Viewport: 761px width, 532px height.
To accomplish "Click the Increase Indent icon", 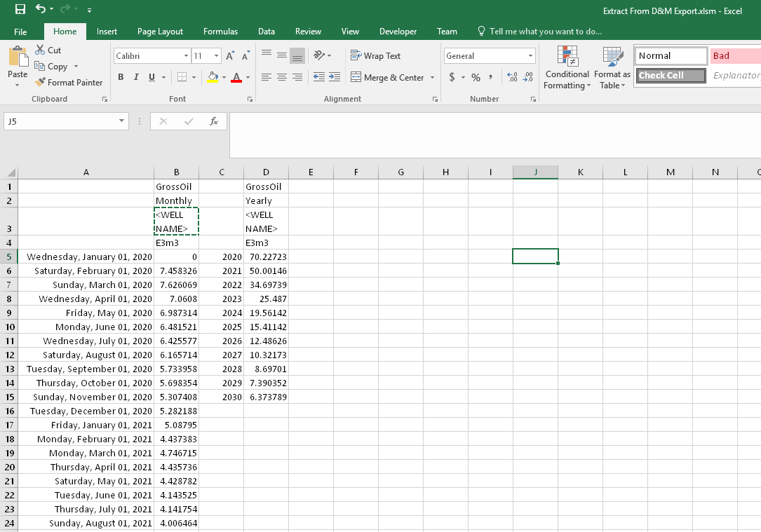I will tap(334, 77).
